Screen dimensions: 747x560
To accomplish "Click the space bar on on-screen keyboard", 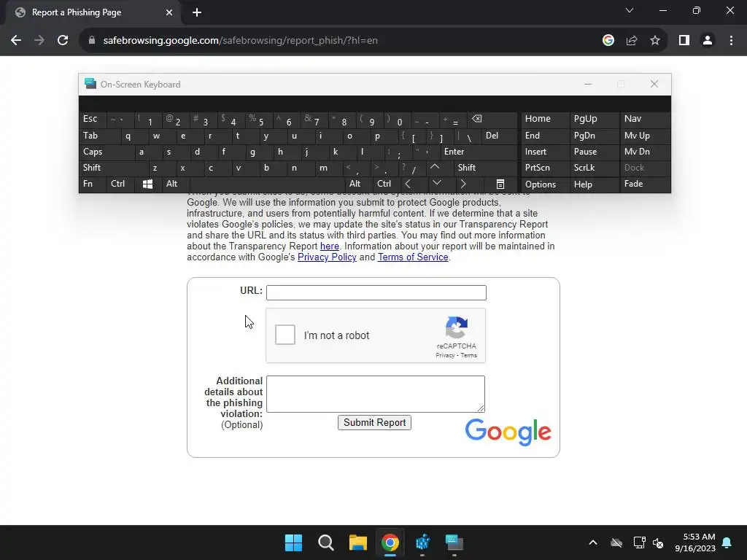I will 267,184.
